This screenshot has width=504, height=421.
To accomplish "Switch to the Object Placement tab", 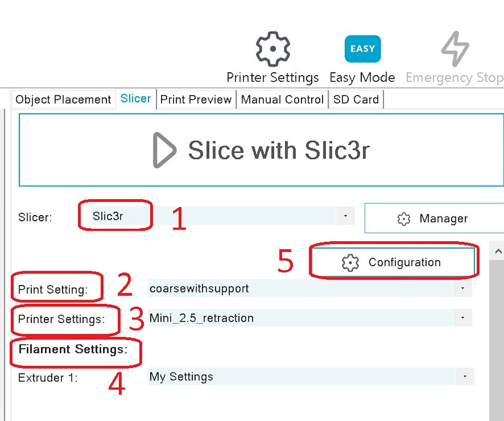I will [63, 99].
